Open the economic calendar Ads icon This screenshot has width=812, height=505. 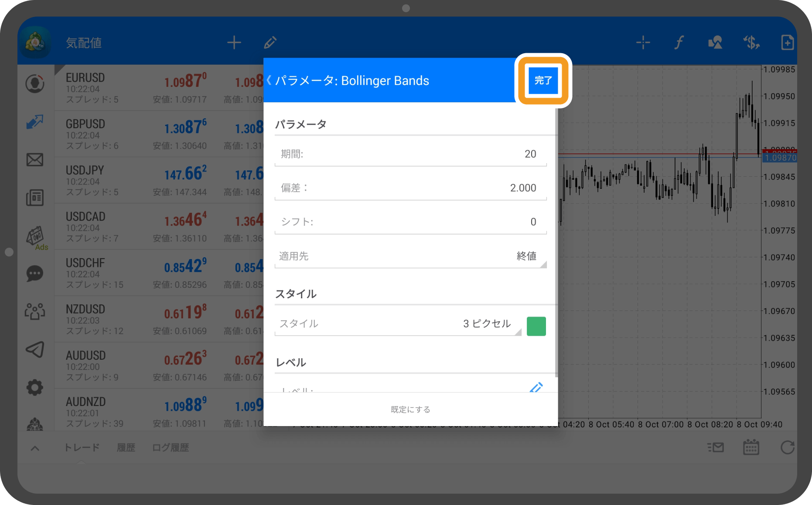click(x=36, y=238)
